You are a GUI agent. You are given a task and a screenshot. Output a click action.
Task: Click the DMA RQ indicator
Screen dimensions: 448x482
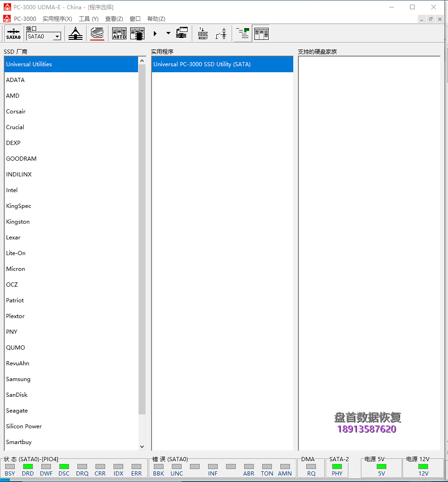click(311, 467)
